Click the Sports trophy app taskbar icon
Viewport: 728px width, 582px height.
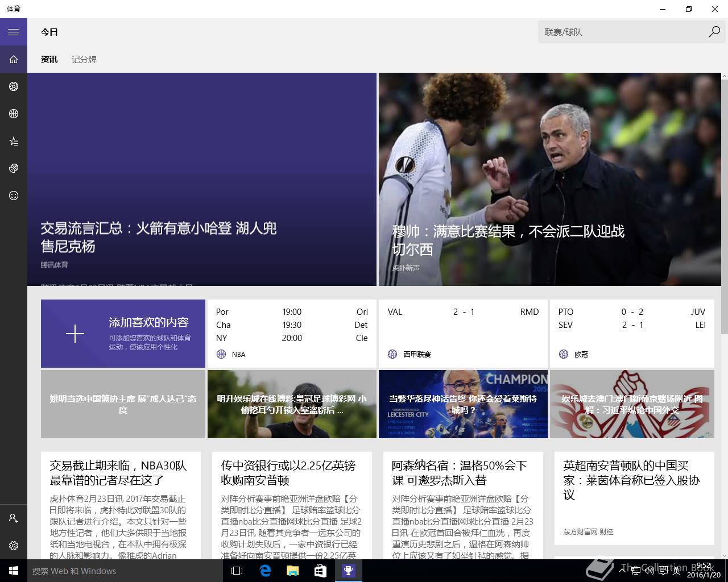tap(348, 571)
